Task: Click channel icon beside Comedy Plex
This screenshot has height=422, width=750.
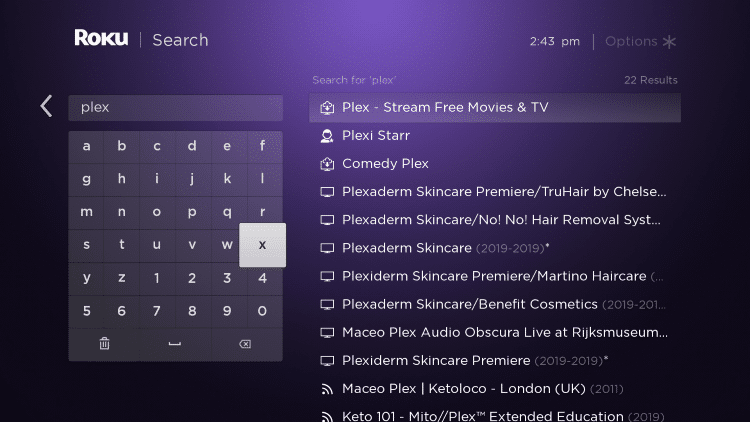Action: [327, 164]
